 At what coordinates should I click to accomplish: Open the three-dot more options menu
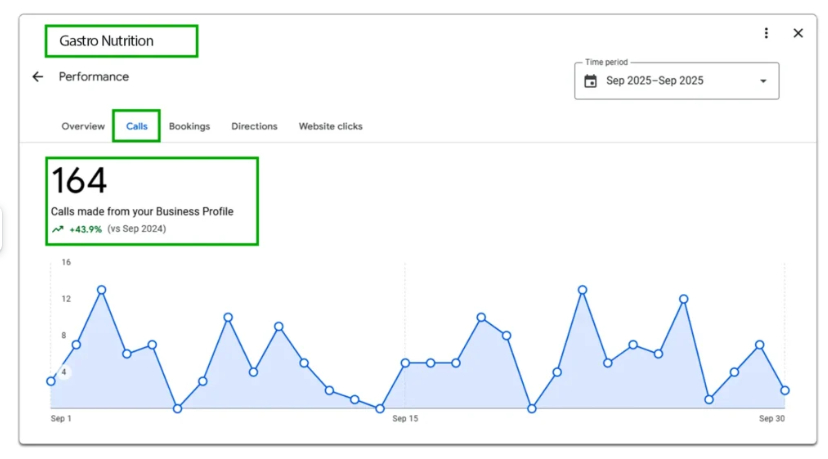766,33
